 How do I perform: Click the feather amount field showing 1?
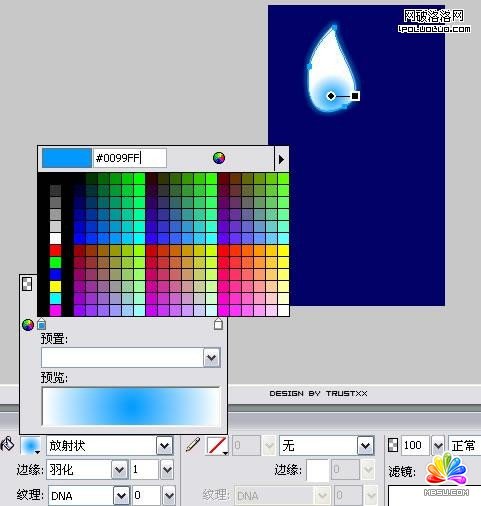pyautogui.click(x=144, y=470)
